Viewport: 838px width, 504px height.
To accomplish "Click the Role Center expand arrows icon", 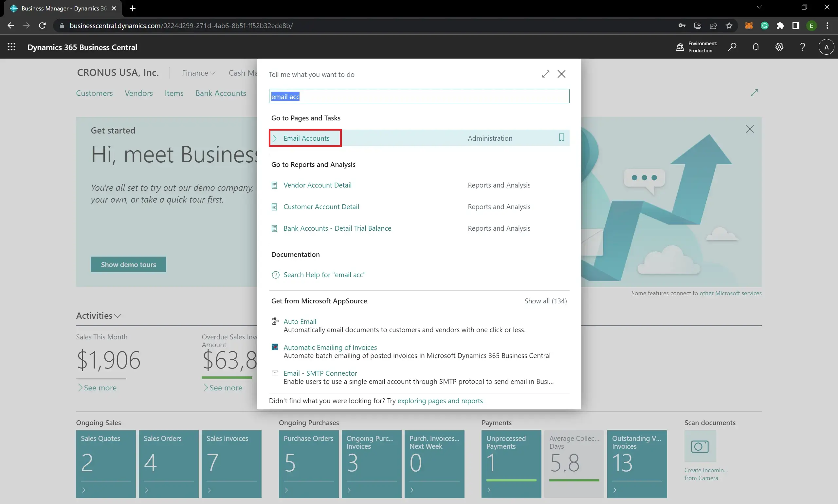I will 754,92.
